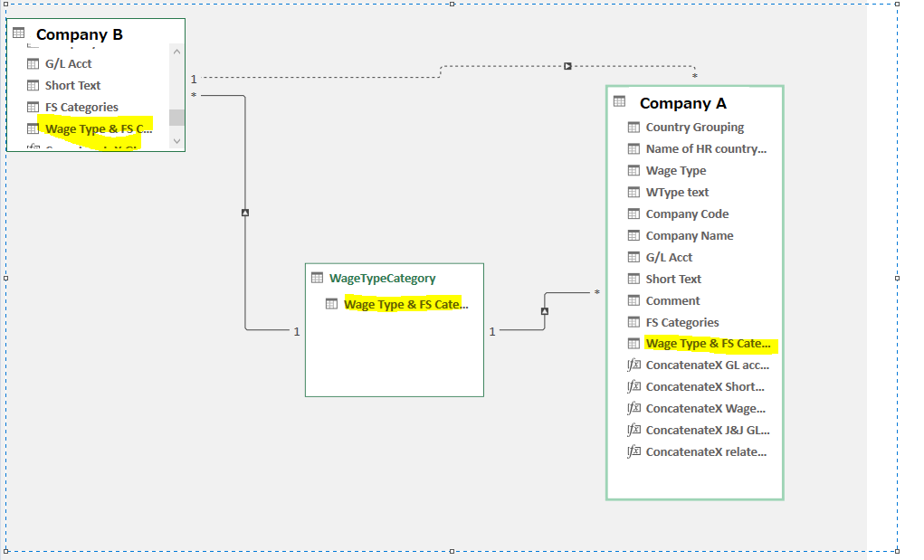Select Wage Type & FS Cate... in WageTypeCategory
This screenshot has height=560, width=924.
pos(406,305)
